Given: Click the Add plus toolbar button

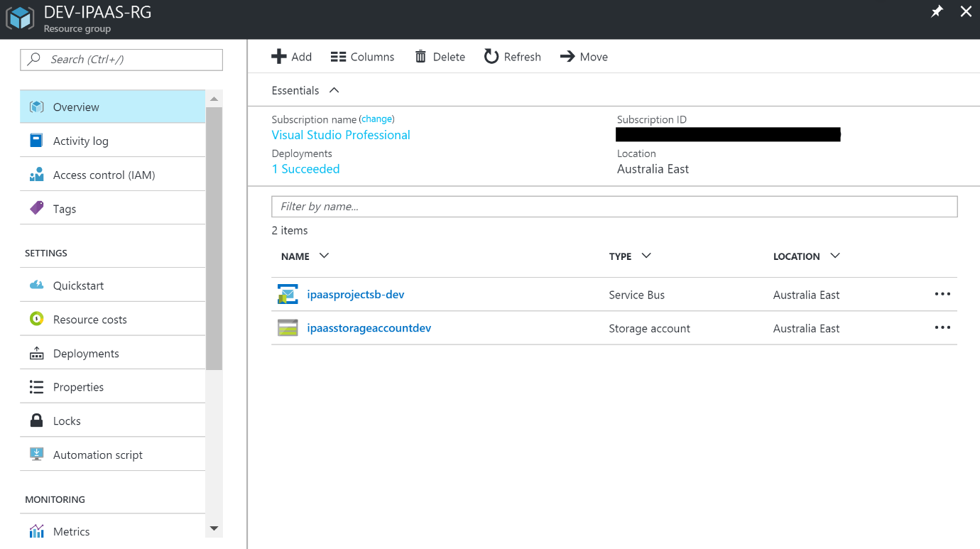Looking at the screenshot, I should coord(292,57).
